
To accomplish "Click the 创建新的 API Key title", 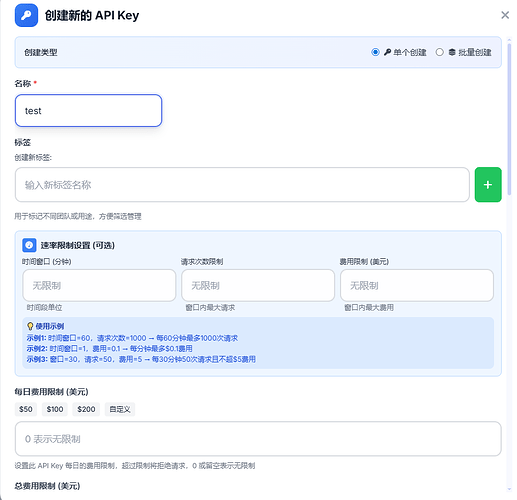I will (92, 15).
